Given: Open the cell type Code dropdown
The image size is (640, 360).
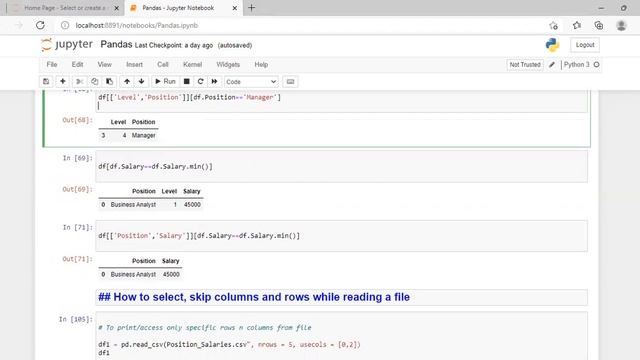Looking at the screenshot, I should (x=251, y=82).
